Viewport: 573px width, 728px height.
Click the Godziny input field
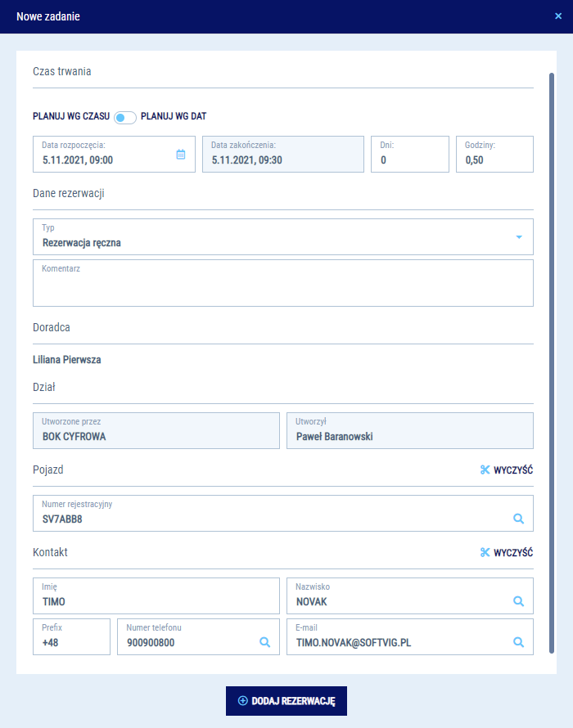[x=494, y=160]
